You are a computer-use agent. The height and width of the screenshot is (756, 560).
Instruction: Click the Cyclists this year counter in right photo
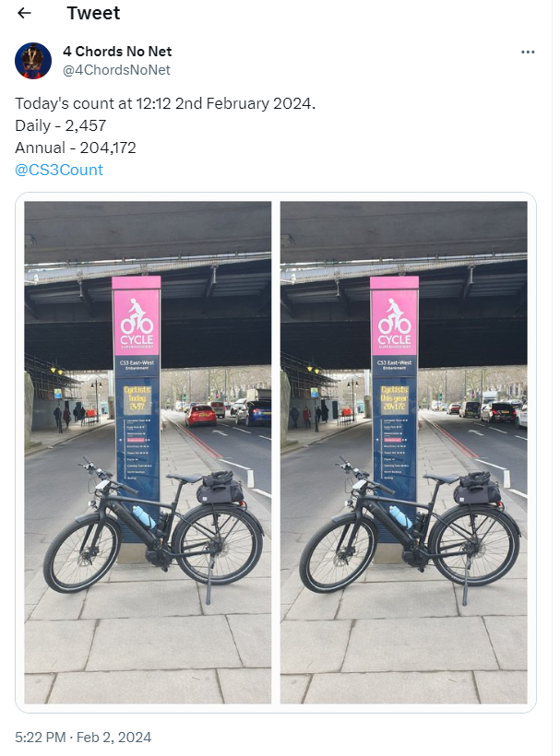pos(395,398)
